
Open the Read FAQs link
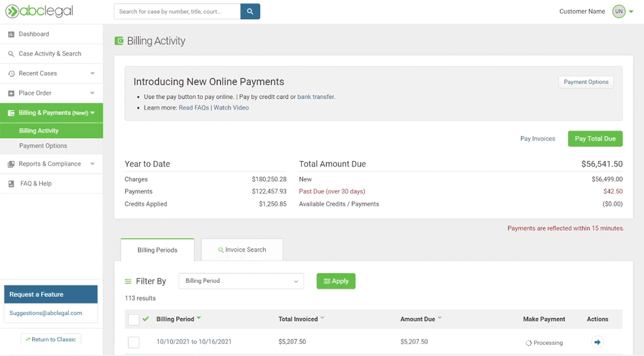pos(194,108)
